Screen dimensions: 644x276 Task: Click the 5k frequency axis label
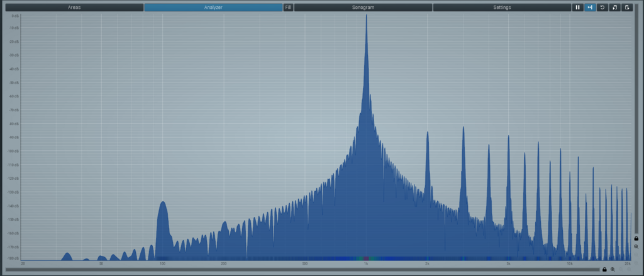coord(508,263)
